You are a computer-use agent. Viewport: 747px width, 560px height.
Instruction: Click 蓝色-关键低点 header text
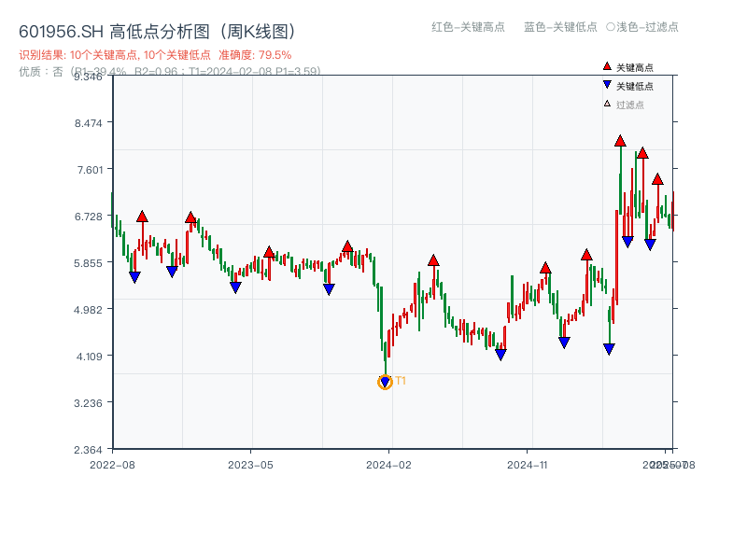click(x=560, y=27)
